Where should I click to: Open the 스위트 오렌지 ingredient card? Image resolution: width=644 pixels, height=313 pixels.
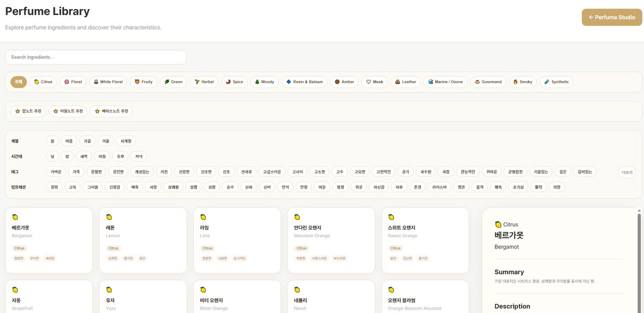(x=425, y=240)
